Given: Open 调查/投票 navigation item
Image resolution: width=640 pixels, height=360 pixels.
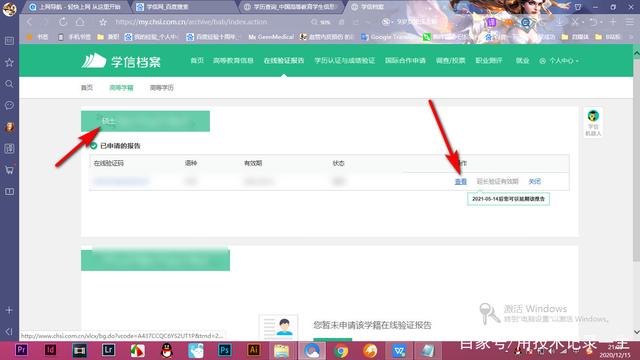Looking at the screenshot, I should 451,60.
